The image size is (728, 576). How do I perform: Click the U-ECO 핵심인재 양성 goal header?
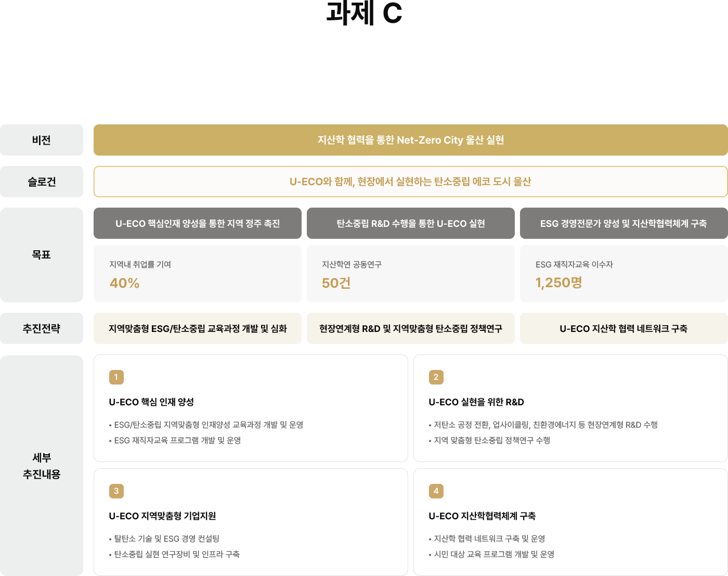[198, 223]
